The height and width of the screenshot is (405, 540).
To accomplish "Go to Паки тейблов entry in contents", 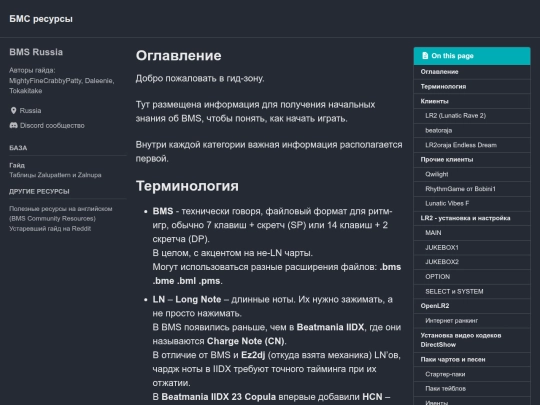I will (472, 389).
